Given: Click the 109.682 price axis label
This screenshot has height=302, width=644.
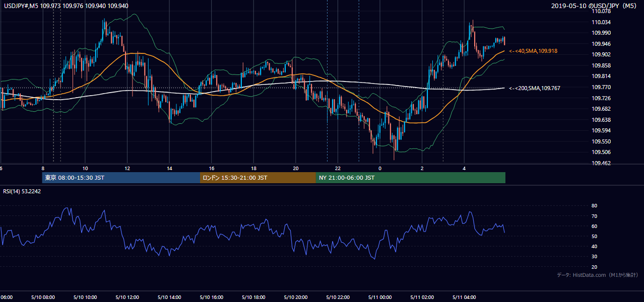Looking at the screenshot, I should click(602, 109).
